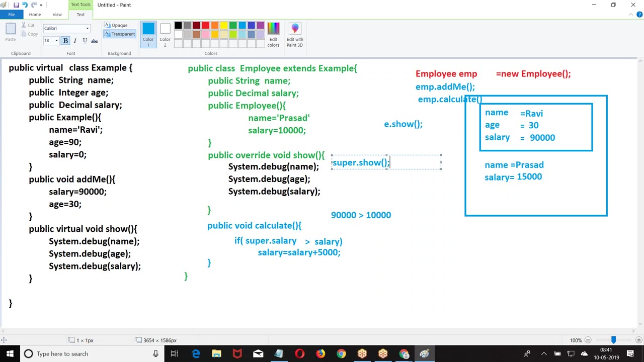Toggle Underline formatting
Viewport: 644px width, 362px height.
(x=85, y=41)
